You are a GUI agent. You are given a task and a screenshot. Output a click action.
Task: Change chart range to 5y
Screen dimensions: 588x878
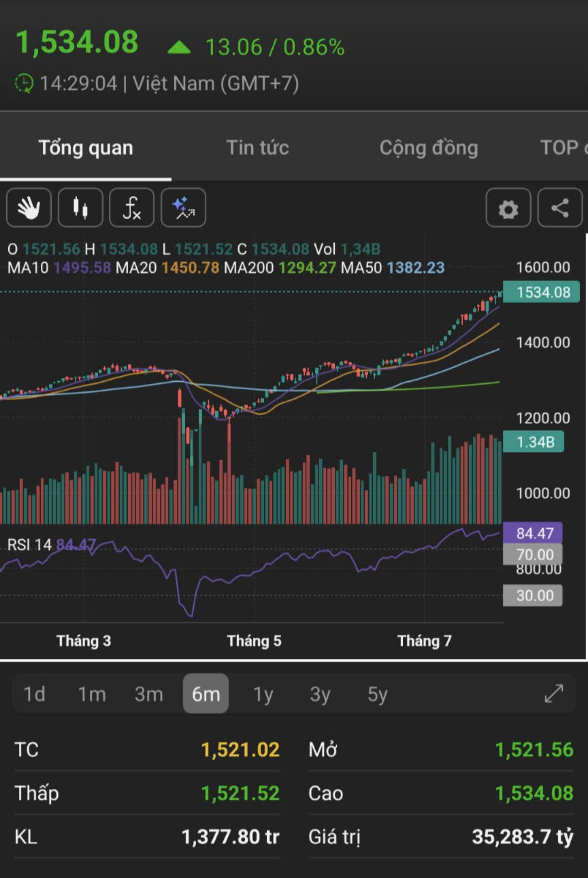click(x=377, y=694)
